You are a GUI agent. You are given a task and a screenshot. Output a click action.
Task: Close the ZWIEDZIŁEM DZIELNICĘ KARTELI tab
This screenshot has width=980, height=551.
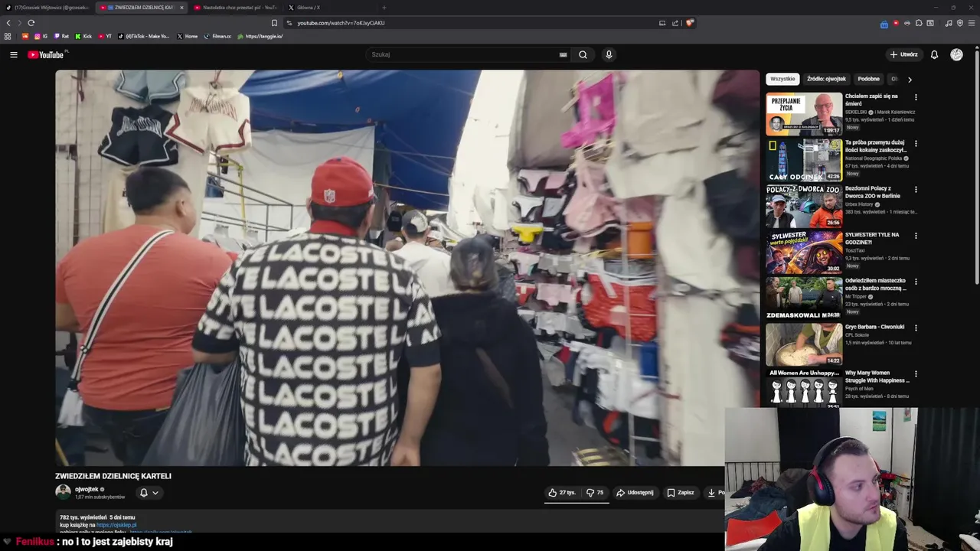click(x=181, y=8)
